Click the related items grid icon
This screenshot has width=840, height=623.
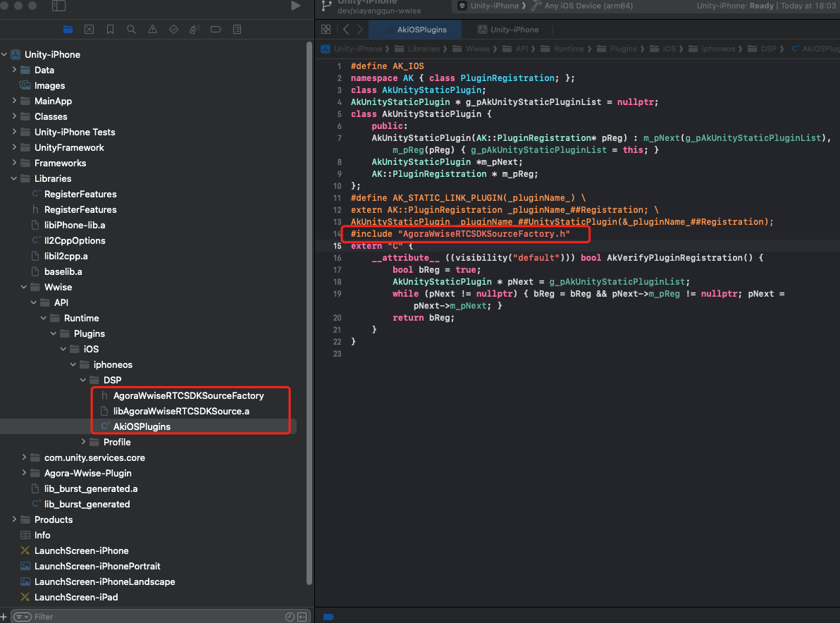pyautogui.click(x=326, y=30)
